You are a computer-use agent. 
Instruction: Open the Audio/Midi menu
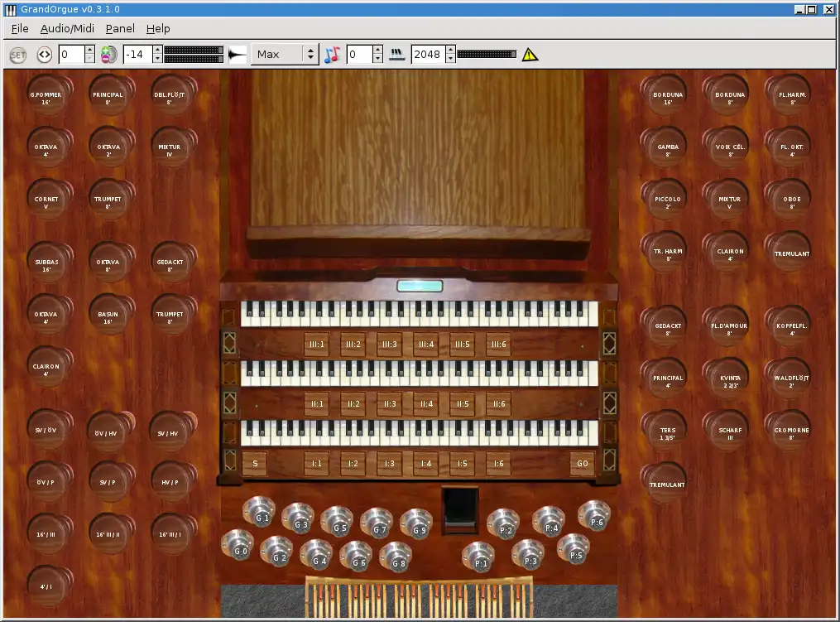pos(67,29)
